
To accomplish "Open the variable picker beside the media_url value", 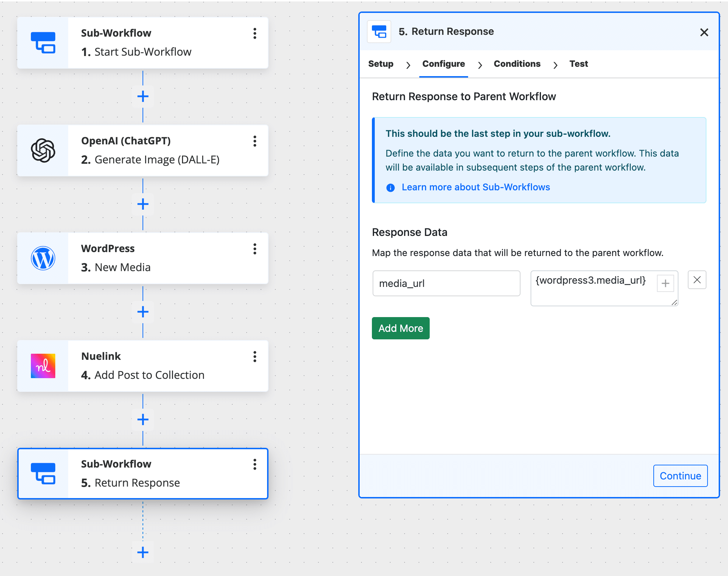I will tap(665, 283).
